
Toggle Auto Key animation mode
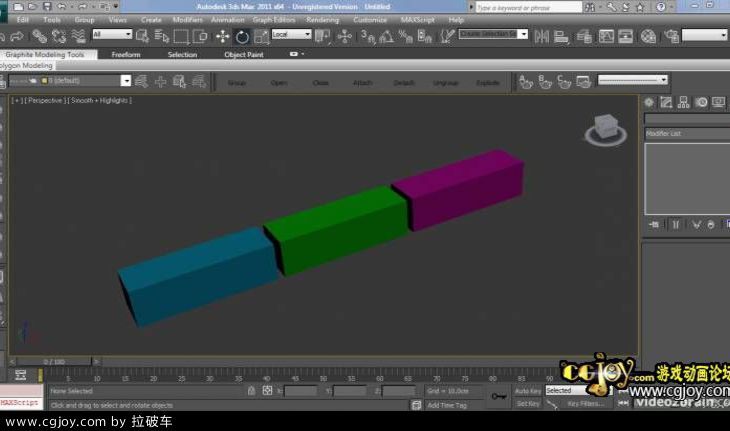tap(528, 391)
